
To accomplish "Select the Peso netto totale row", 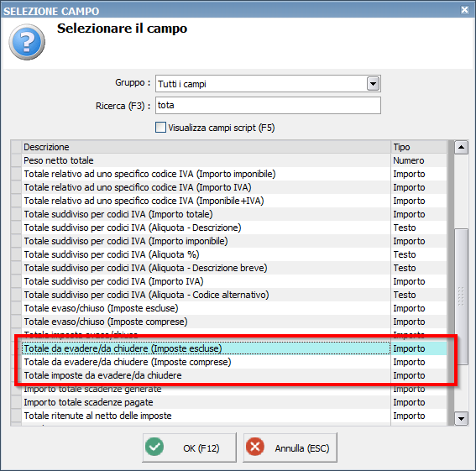I will 228,160.
